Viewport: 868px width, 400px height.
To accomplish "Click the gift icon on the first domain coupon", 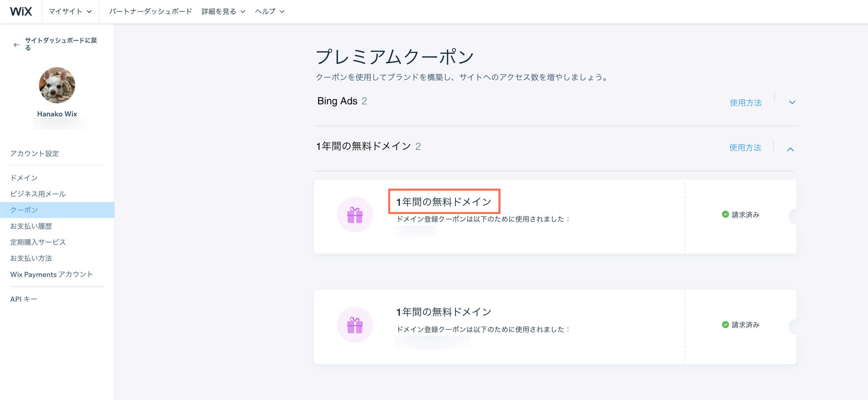I will click(x=355, y=214).
